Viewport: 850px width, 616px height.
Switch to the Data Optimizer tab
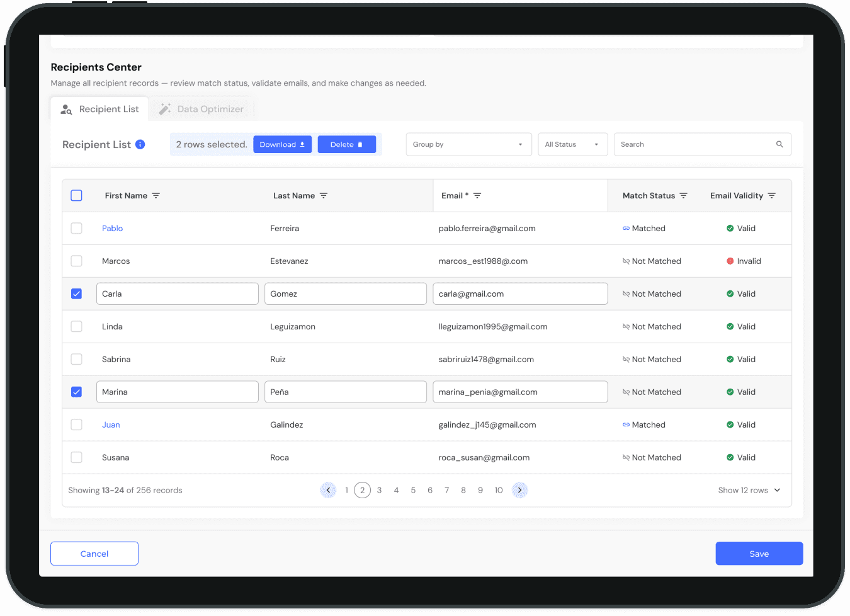coord(201,109)
